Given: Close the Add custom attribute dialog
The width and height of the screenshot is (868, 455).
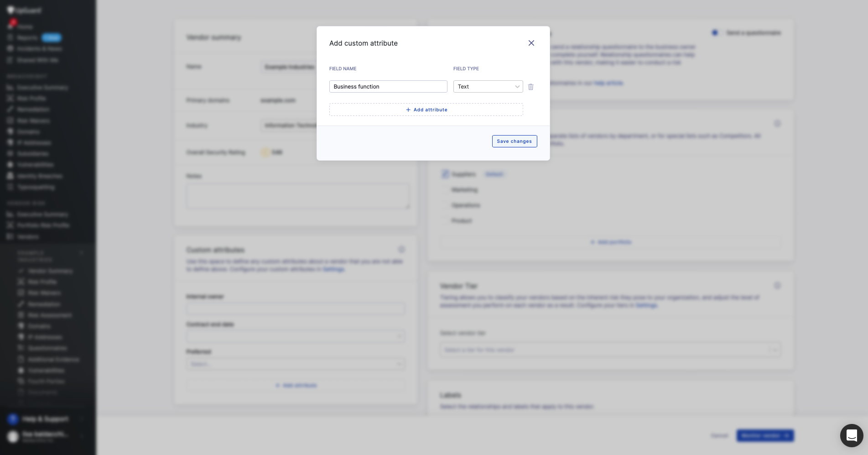Looking at the screenshot, I should click(531, 43).
